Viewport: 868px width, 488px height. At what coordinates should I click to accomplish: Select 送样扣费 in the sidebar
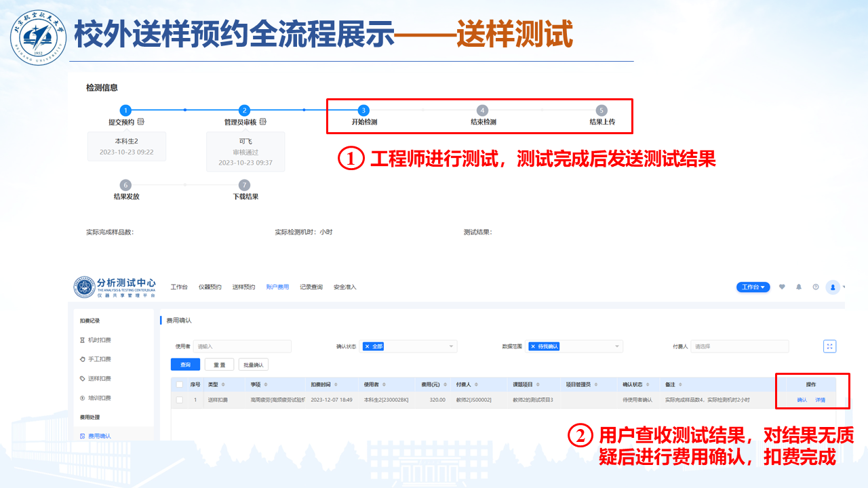coord(99,378)
